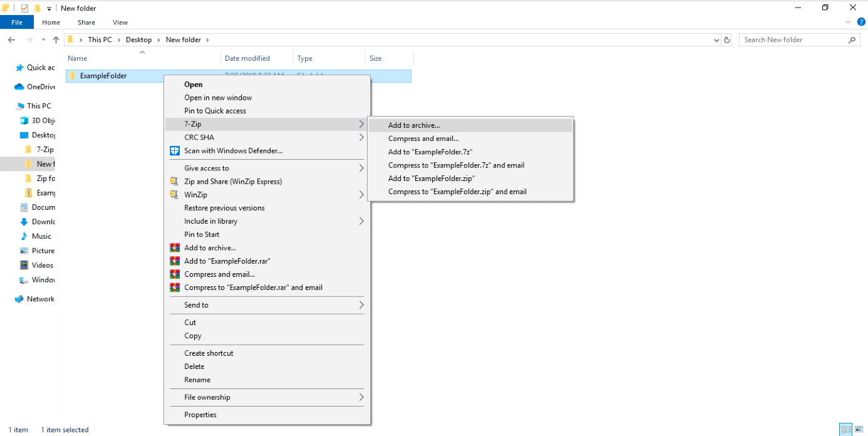Expand the WinZip submenu arrow
The image size is (868, 436).
pos(361,195)
